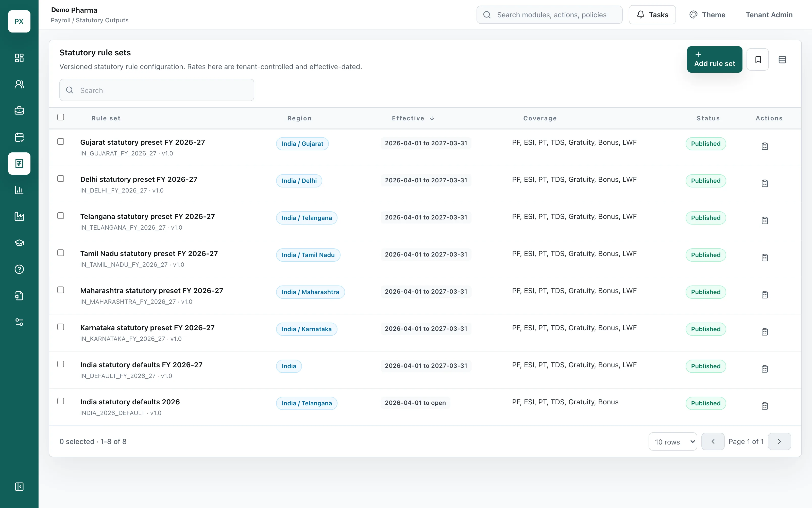Open the Tasks button

(652, 15)
